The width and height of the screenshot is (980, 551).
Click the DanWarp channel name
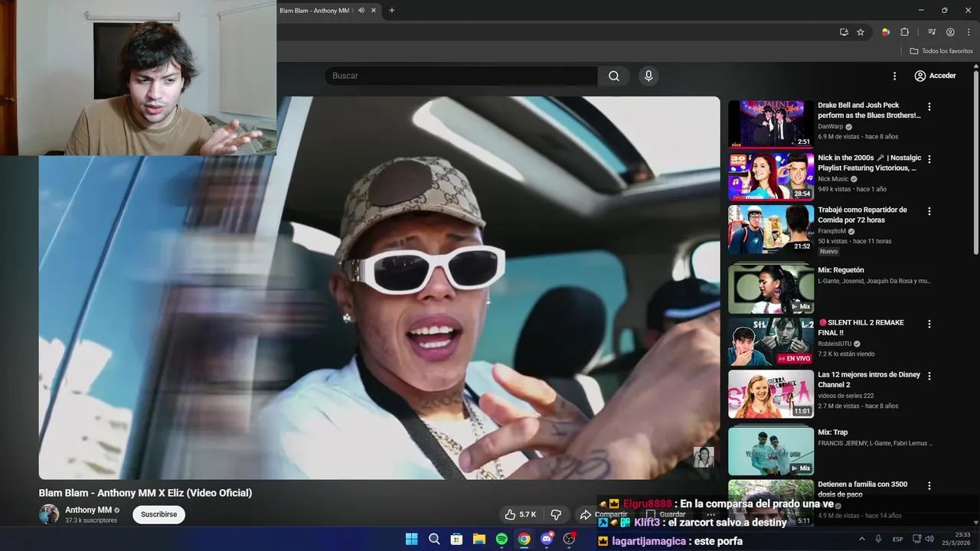coord(830,126)
